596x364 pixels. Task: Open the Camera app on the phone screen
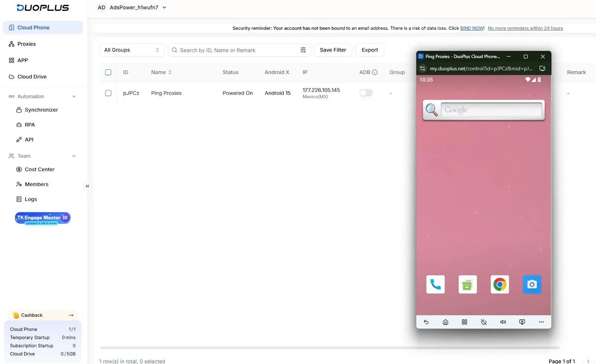(532, 285)
